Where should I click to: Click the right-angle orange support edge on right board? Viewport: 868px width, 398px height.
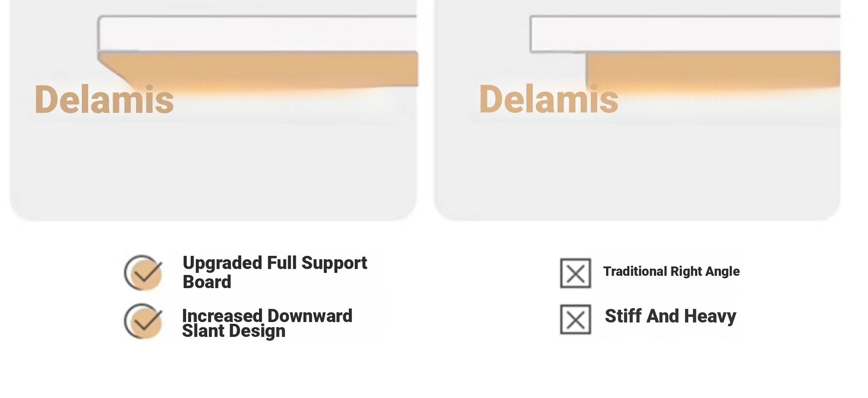pos(587,70)
